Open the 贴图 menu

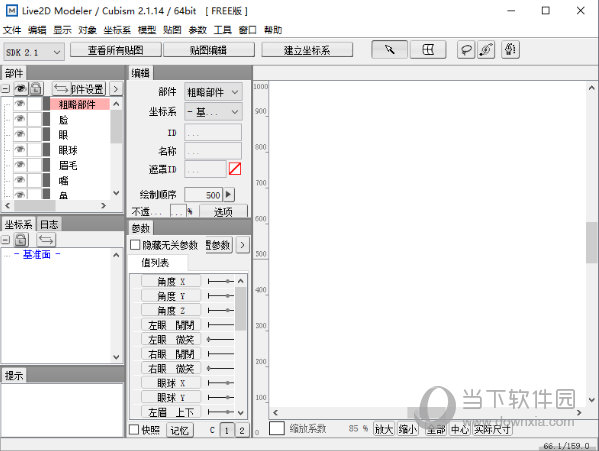172,30
